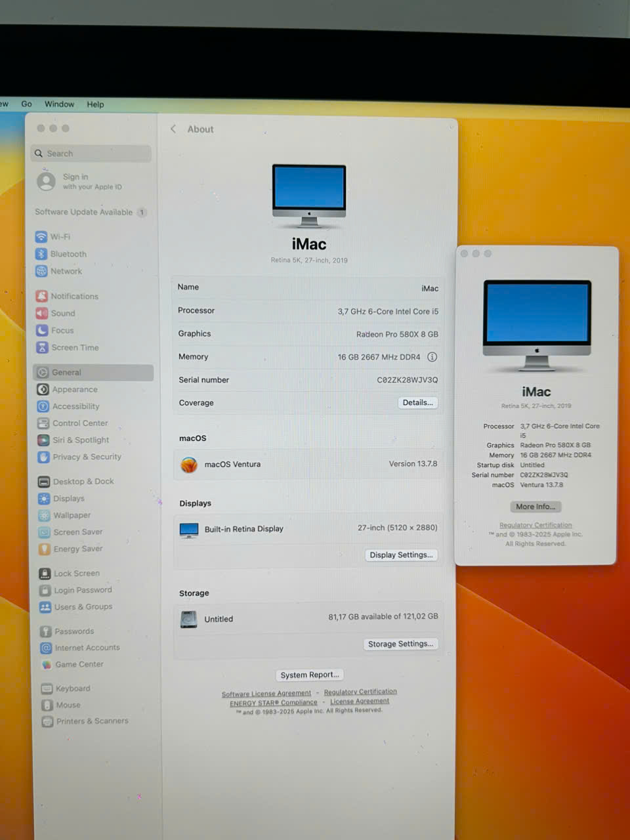Click the Wi-Fi icon in sidebar
The image size is (630, 840).
41,237
